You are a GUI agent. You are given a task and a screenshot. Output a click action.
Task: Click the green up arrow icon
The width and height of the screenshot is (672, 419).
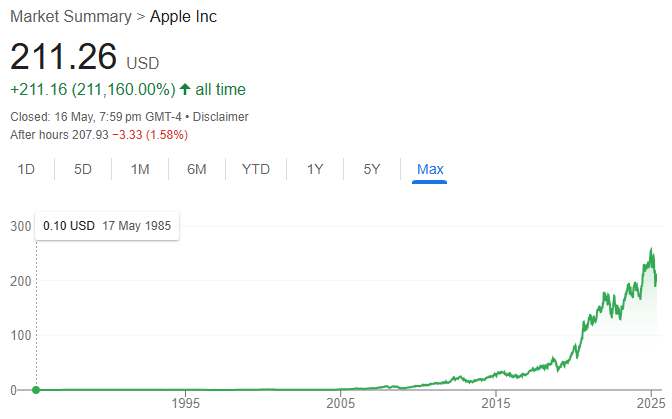pyautogui.click(x=185, y=89)
